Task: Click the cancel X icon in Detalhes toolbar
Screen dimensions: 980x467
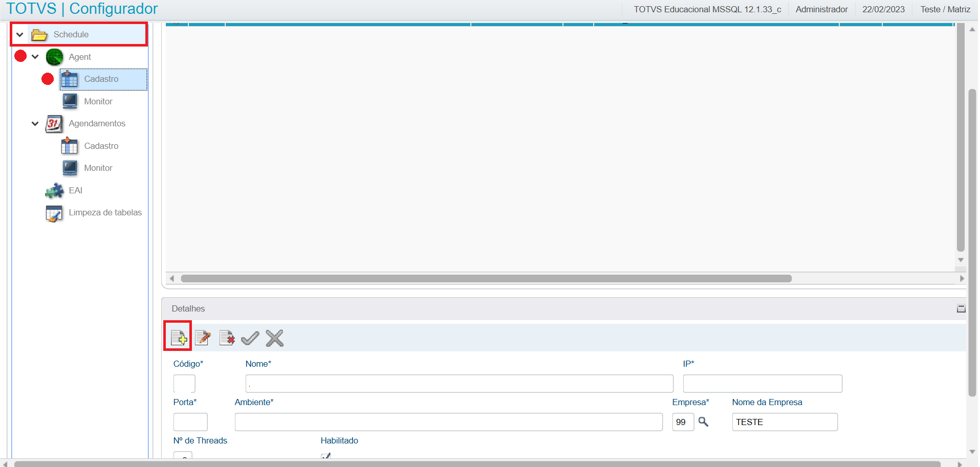Action: click(275, 338)
